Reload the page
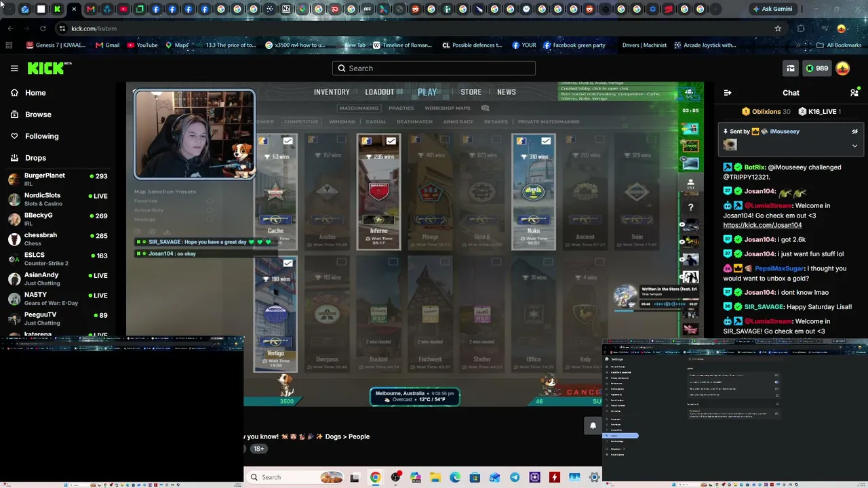868x488 pixels. tap(43, 28)
